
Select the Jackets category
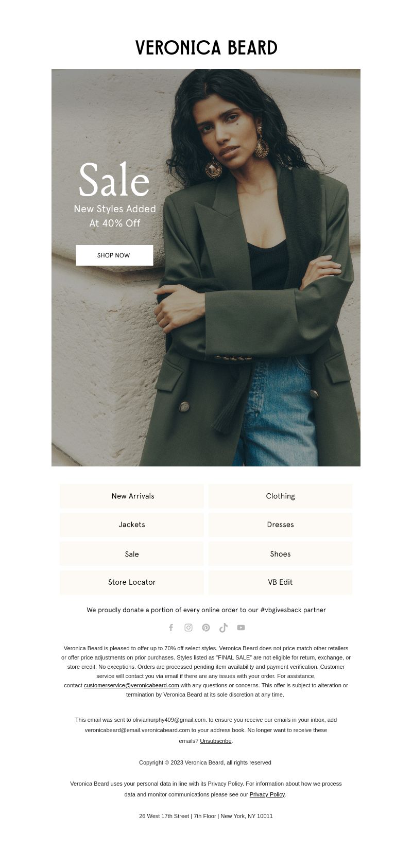(x=132, y=525)
